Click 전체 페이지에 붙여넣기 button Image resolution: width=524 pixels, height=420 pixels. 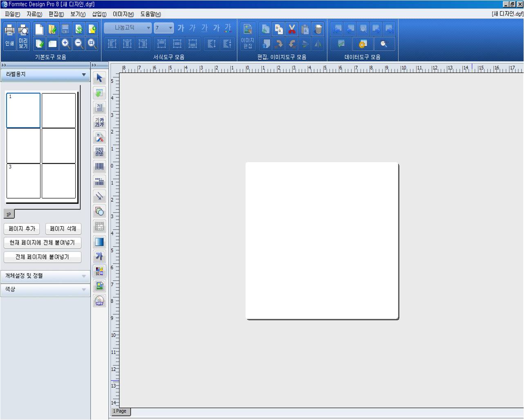[43, 257]
